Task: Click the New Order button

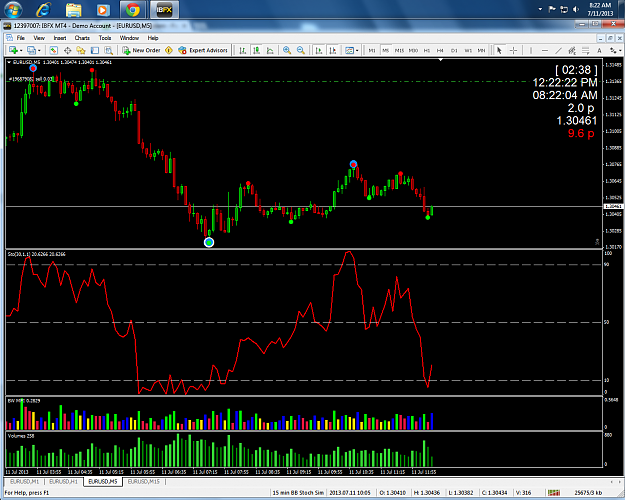Action: [141, 50]
